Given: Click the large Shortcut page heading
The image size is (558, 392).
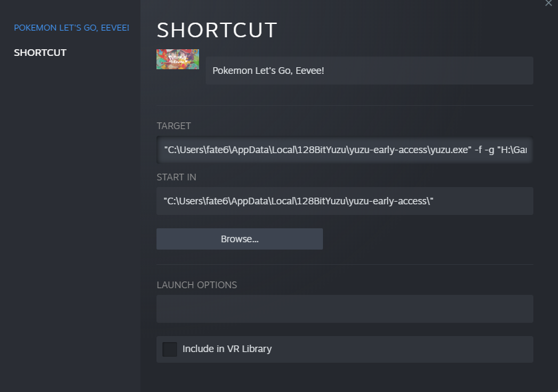Looking at the screenshot, I should tap(216, 30).
